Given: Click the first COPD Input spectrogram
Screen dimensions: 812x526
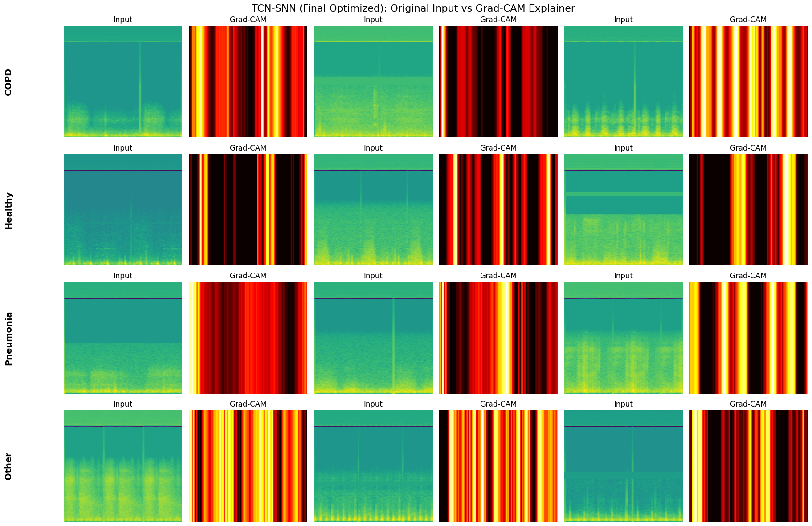Looking at the screenshot, I should pos(122,81).
